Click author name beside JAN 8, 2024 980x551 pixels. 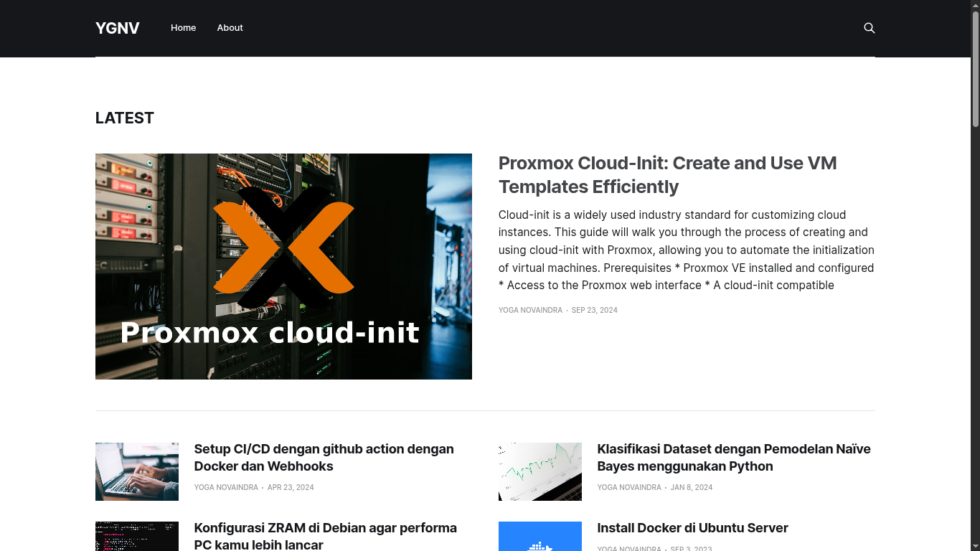pyautogui.click(x=629, y=487)
